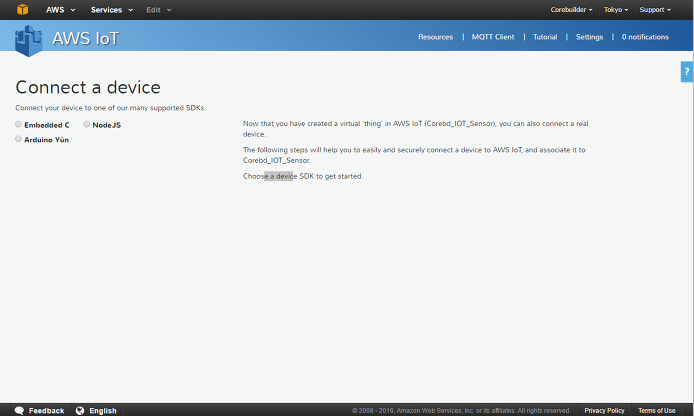Open IoT Settings
This screenshot has height=416, width=694.
589,37
